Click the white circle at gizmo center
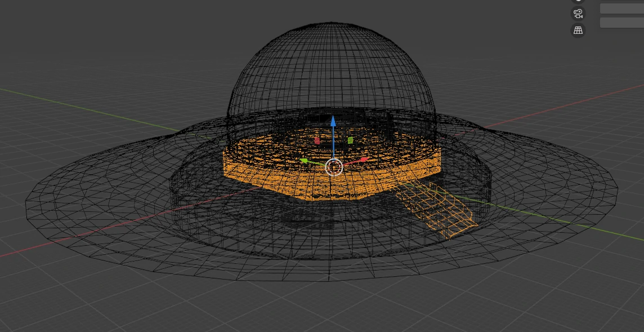 tap(334, 167)
